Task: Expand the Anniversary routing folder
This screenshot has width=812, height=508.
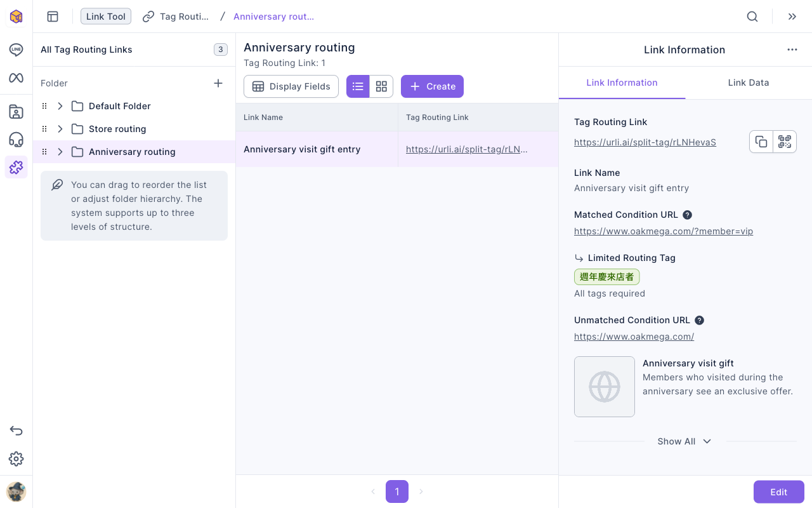Action: (x=60, y=152)
